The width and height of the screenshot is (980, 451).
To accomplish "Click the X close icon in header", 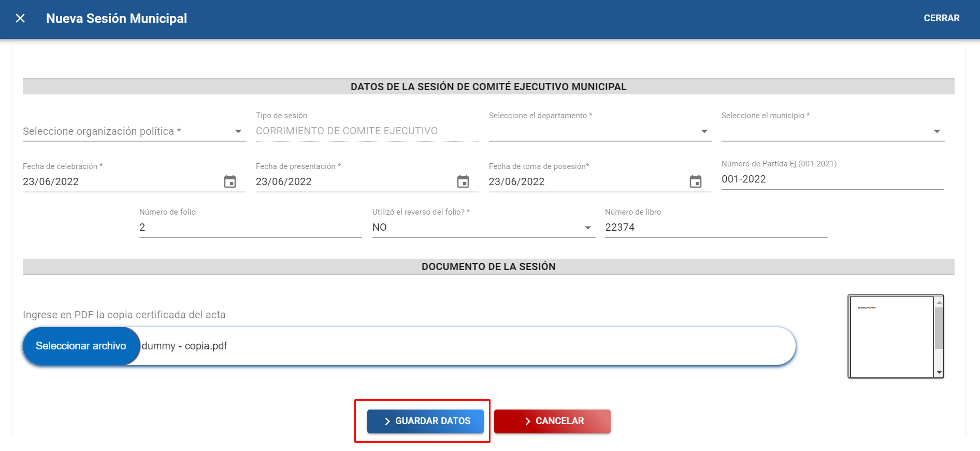I will click(x=20, y=19).
